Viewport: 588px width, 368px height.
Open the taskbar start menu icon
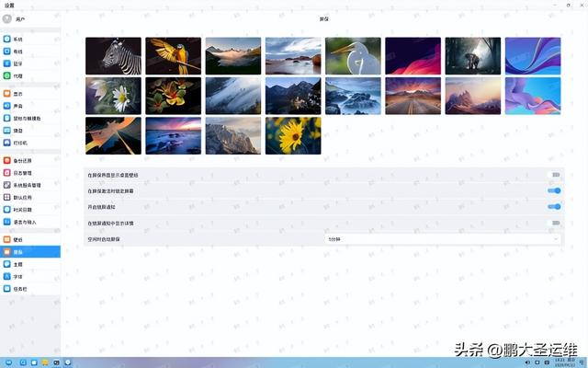[8, 362]
